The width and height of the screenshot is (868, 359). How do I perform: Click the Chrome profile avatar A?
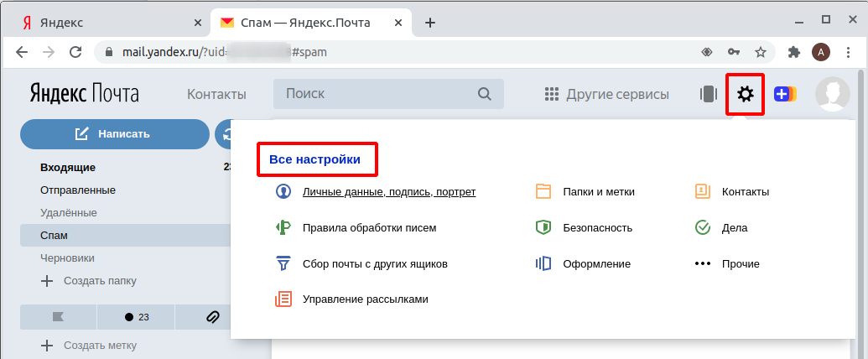[821, 52]
